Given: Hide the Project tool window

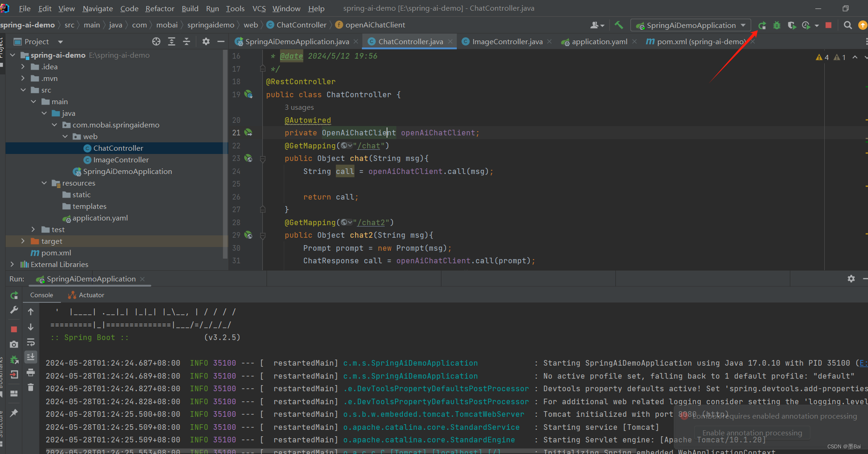Looking at the screenshot, I should tap(221, 41).
